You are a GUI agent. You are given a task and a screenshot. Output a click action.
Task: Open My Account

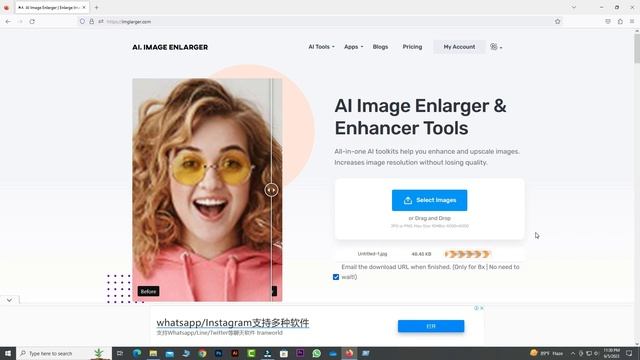point(459,47)
